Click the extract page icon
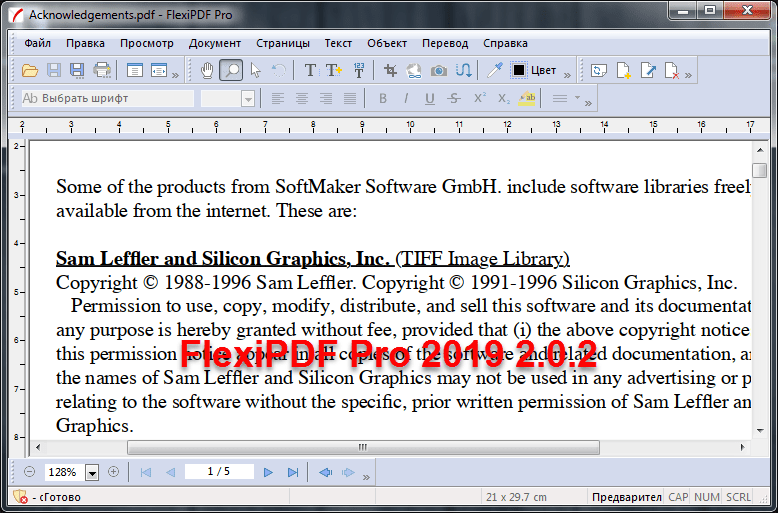The height and width of the screenshot is (513, 778). coord(648,70)
